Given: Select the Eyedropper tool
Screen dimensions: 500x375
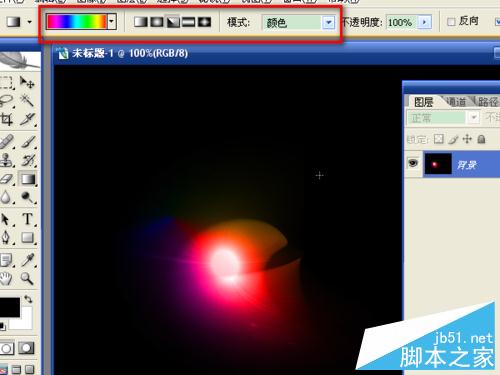Looking at the screenshot, I should [x=27, y=260].
